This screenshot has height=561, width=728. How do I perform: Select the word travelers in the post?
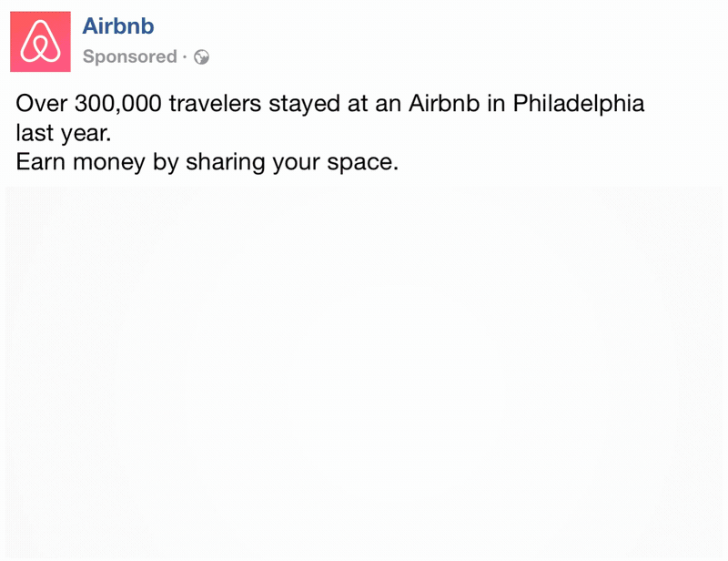pyautogui.click(x=215, y=103)
